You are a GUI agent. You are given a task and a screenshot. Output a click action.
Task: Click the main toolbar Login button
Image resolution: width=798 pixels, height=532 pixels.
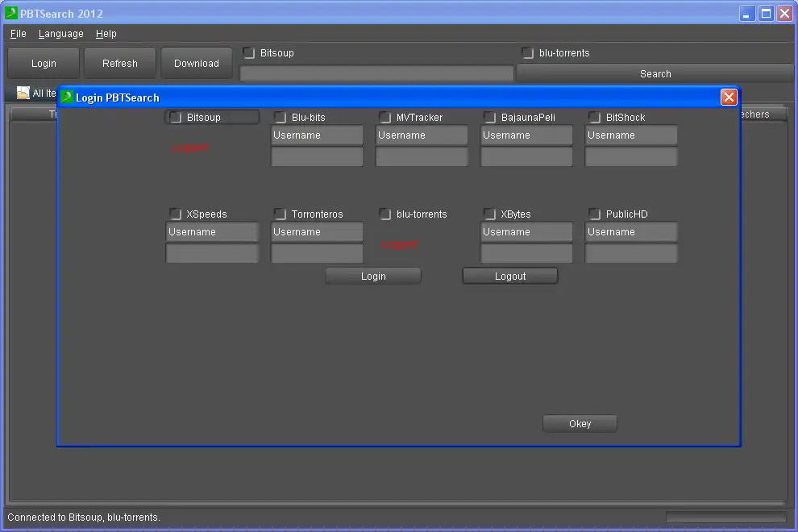(44, 63)
